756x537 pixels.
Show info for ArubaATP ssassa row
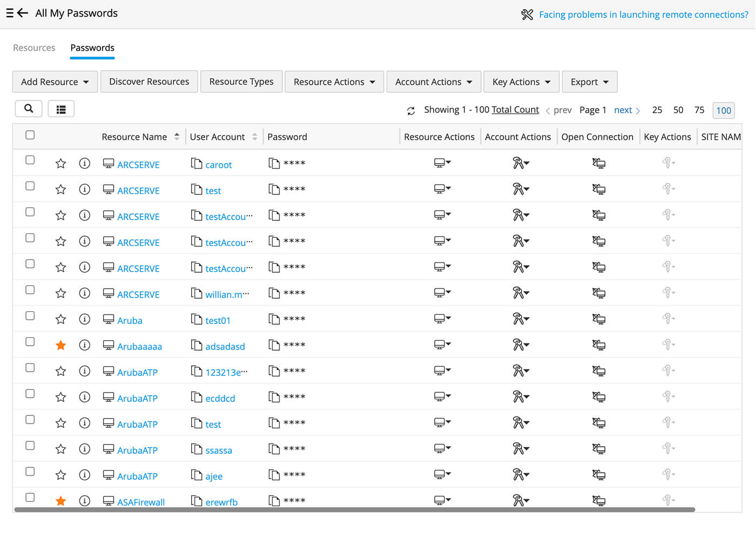(85, 448)
